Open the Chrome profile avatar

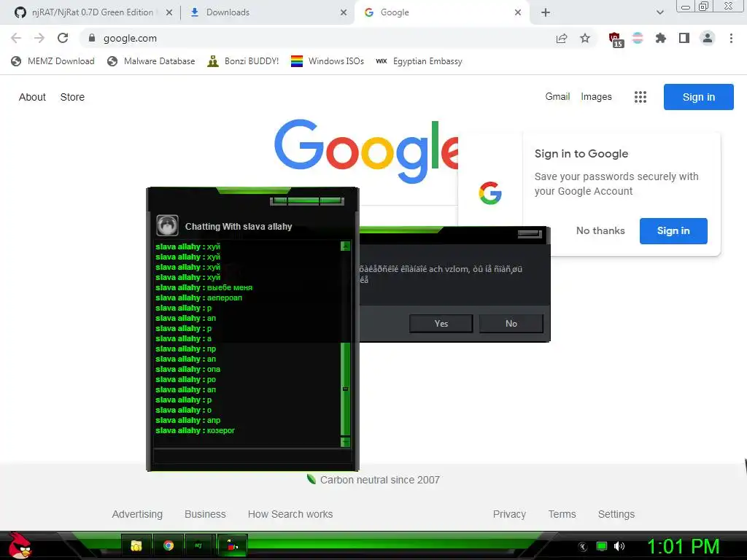point(708,38)
